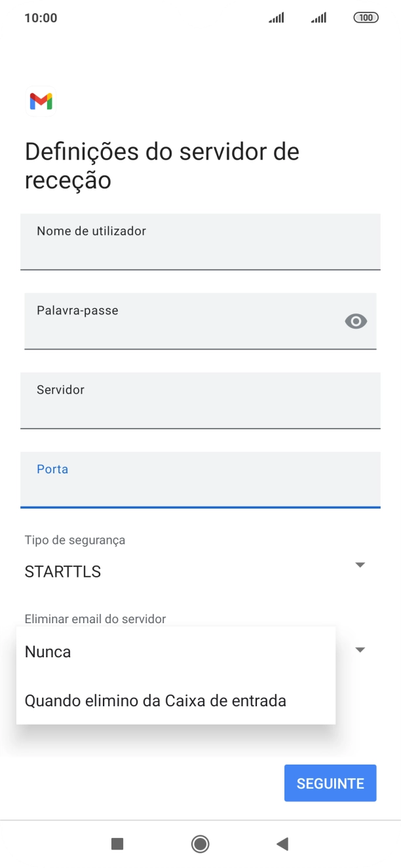The height and width of the screenshot is (868, 401).
Task: Expand the Tipo de segurança dropdown
Action: [x=360, y=564]
